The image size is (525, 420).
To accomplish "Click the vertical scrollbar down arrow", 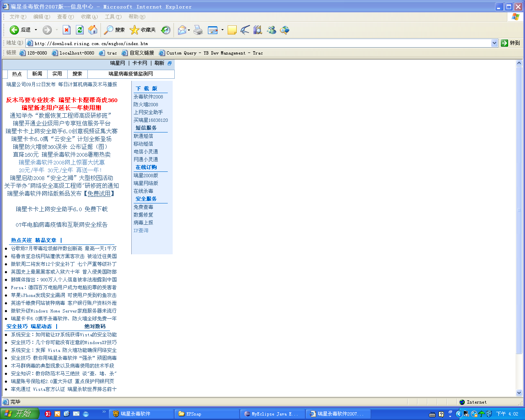I will coord(519,393).
